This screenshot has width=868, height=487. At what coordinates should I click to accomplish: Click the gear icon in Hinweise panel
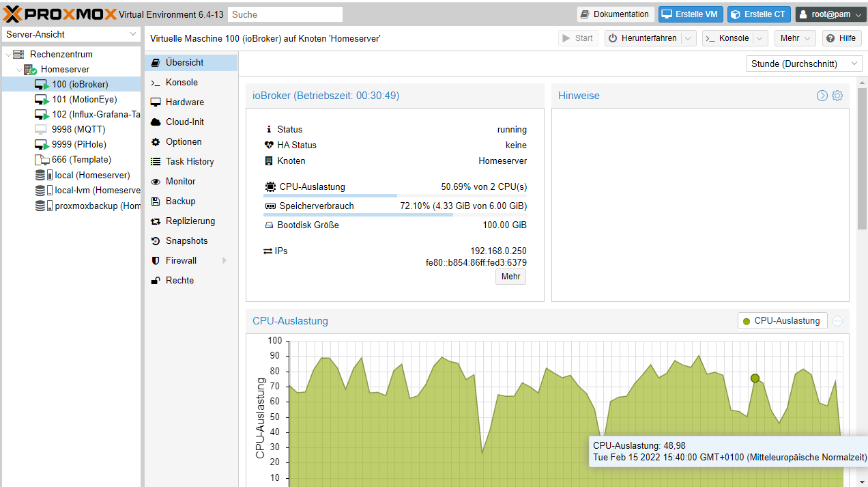tap(837, 96)
